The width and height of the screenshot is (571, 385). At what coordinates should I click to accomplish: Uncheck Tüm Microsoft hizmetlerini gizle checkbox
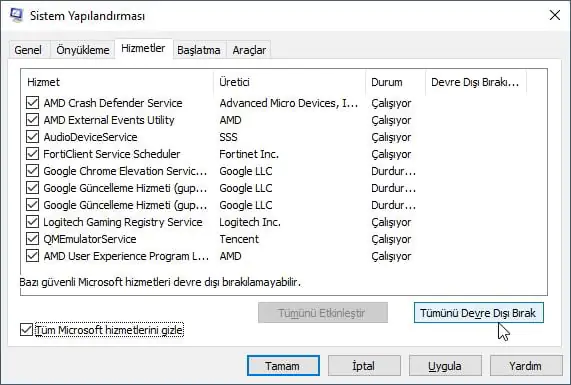(26, 330)
